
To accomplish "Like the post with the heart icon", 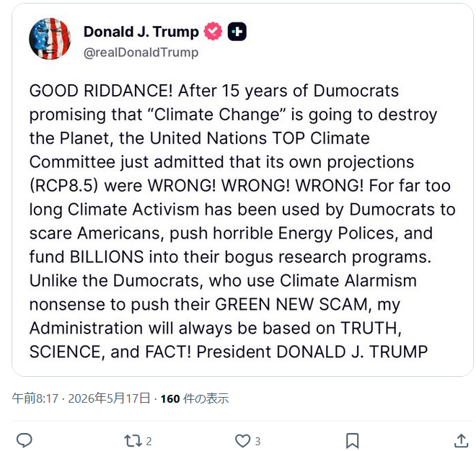I will tap(243, 441).
